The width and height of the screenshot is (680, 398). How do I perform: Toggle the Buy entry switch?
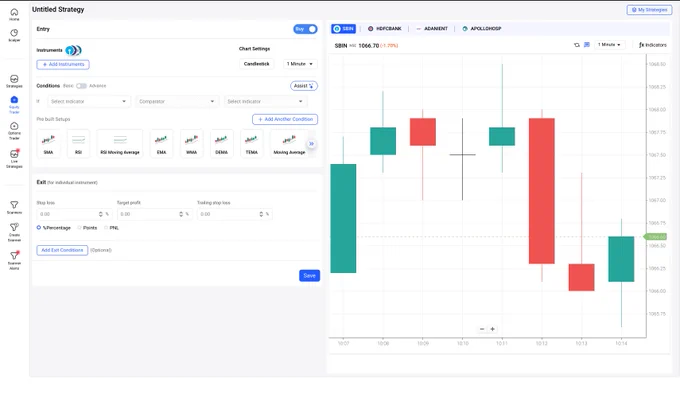(305, 29)
